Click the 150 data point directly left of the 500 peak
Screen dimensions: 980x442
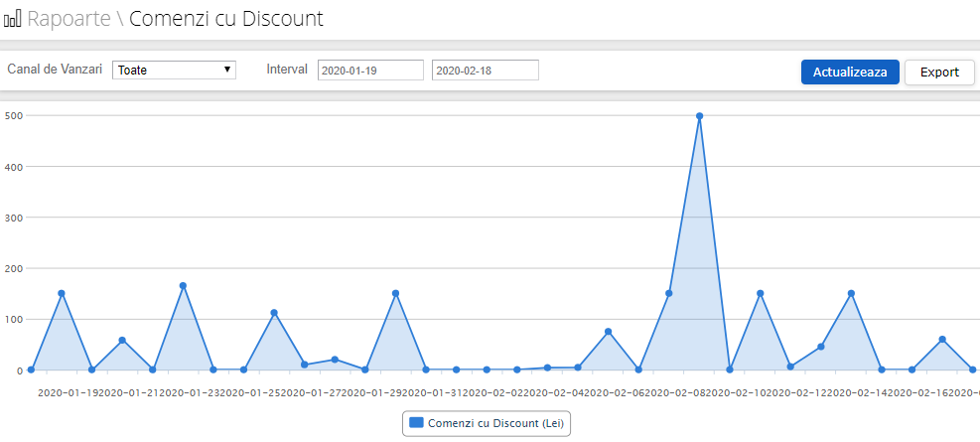(669, 293)
